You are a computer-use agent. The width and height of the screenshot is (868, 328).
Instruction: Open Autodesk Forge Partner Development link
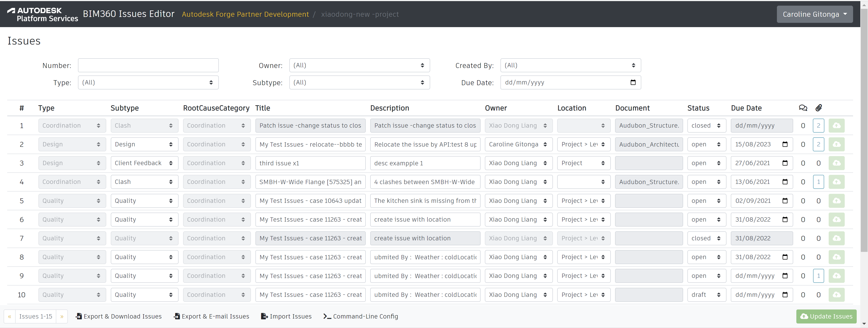coord(245,14)
